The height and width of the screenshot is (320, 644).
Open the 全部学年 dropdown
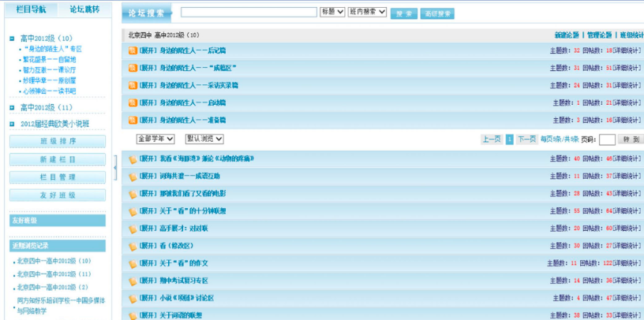coord(155,139)
